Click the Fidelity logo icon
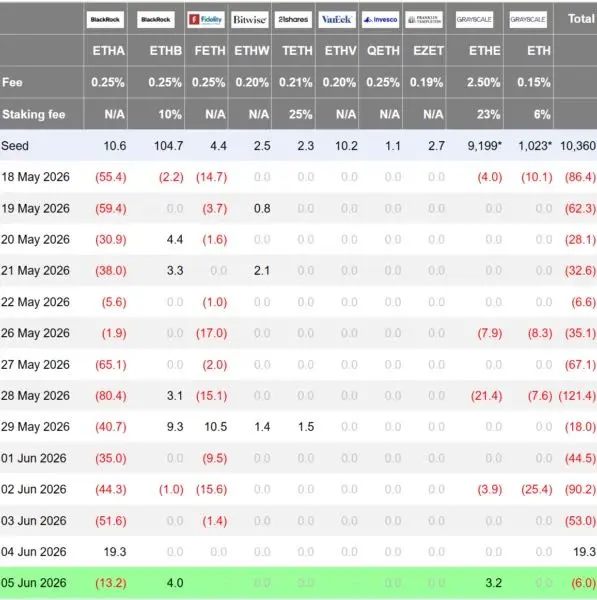The width and height of the screenshot is (597, 600). coord(206,20)
